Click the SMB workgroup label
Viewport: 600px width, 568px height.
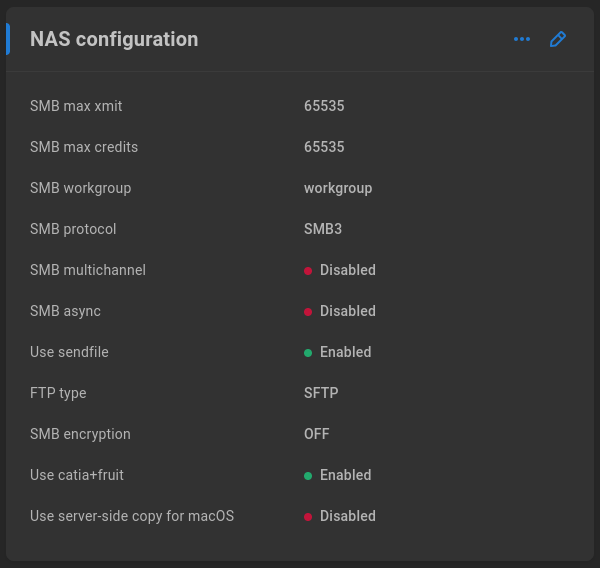click(80, 188)
